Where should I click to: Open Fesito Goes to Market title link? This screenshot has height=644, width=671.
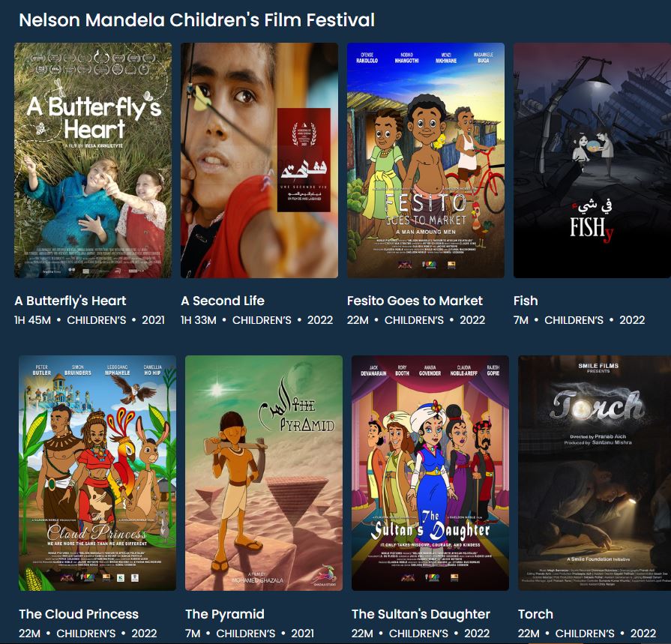[x=415, y=301]
